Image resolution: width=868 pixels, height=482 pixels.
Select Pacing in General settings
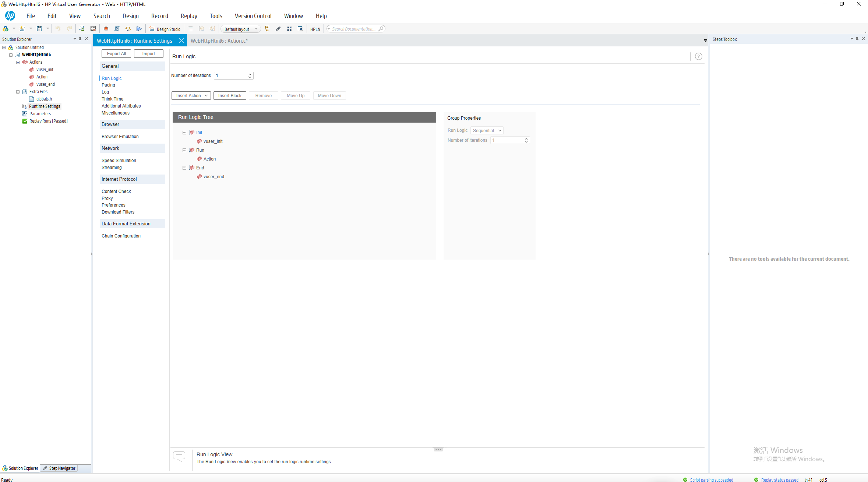point(108,85)
